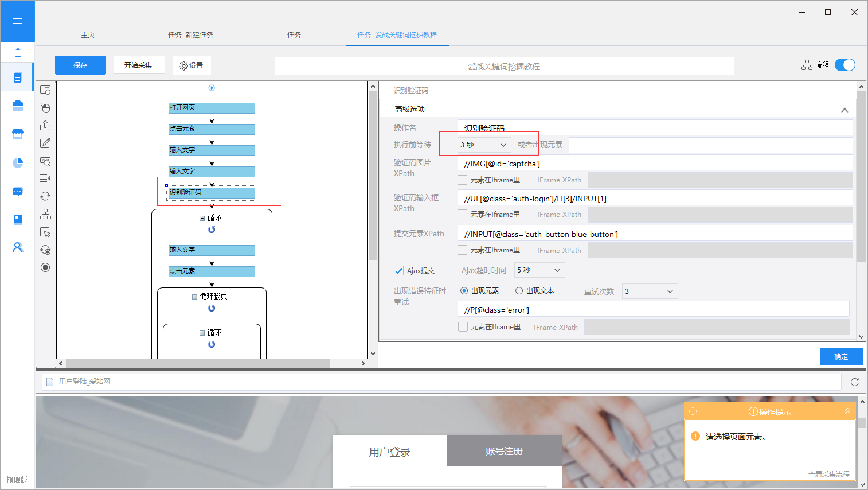868x490 pixels.
Task: Select the 任务: 爱战关键词挖掘教程 tab
Action: click(397, 35)
